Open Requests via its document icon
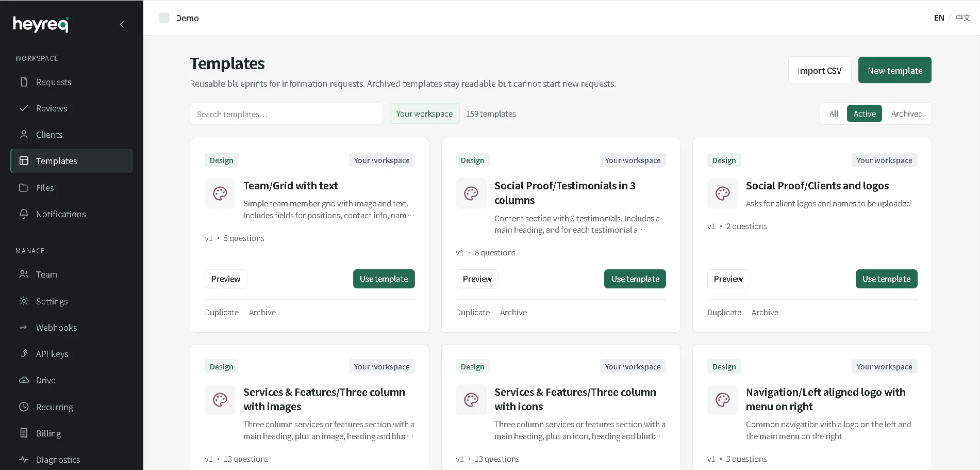This screenshot has height=470, width=980. coord(24,82)
